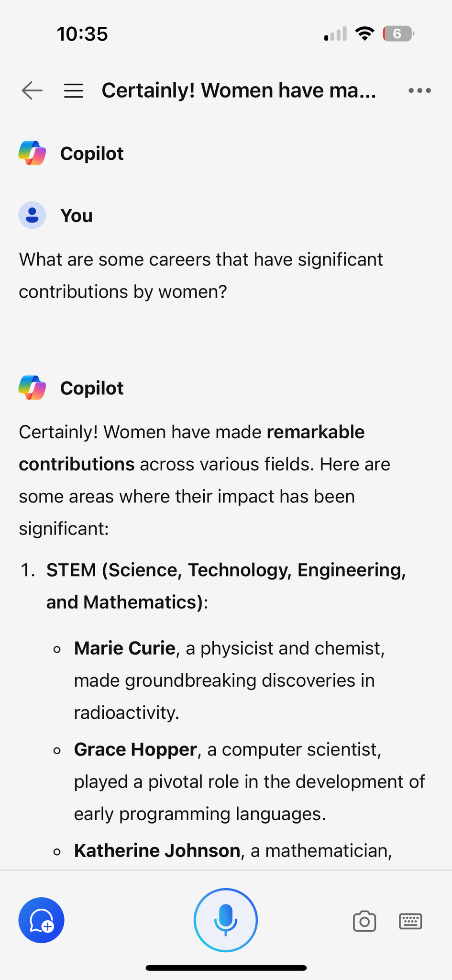Tap the bold 'Grace Hopper' name
The image size is (452, 980).
click(135, 749)
